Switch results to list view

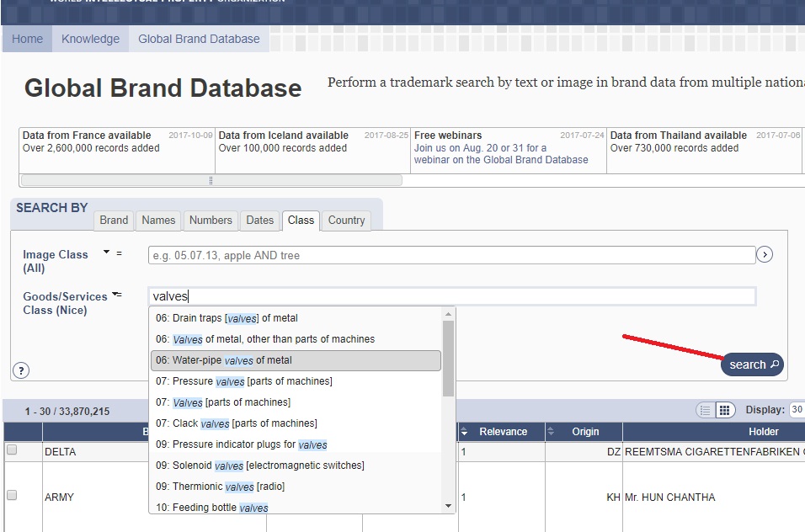pyautogui.click(x=706, y=411)
